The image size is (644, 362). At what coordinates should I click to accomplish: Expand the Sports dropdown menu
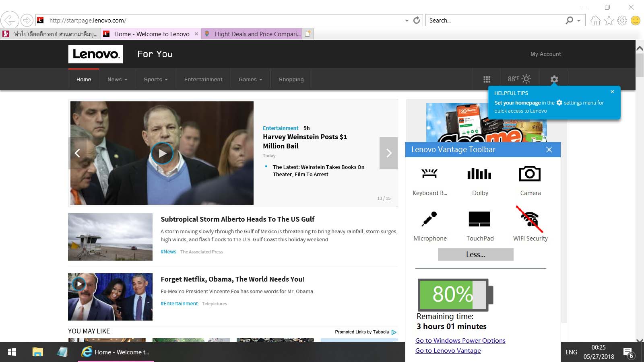[x=156, y=79]
